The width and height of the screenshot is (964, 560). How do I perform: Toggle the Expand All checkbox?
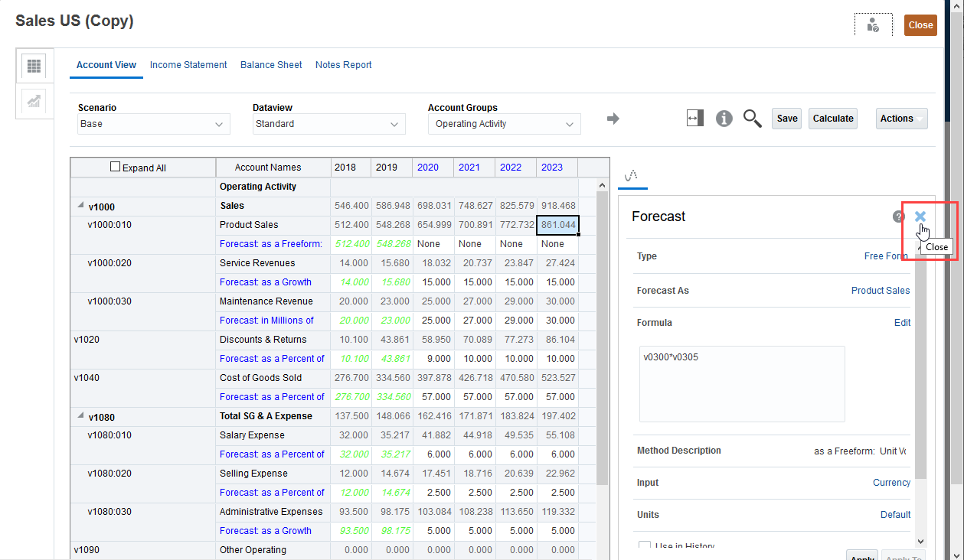(x=116, y=167)
